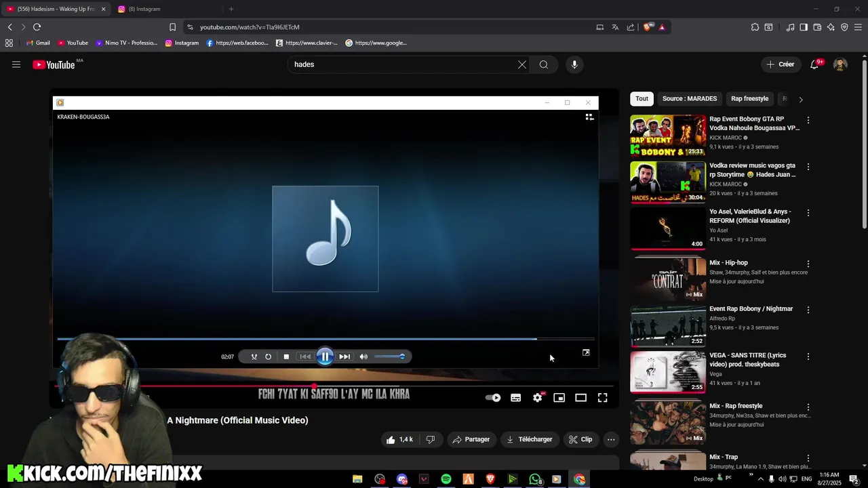Open menu for VEGA - SANS TITRE video
Image resolution: width=868 pixels, height=488 pixels.
[x=808, y=357]
